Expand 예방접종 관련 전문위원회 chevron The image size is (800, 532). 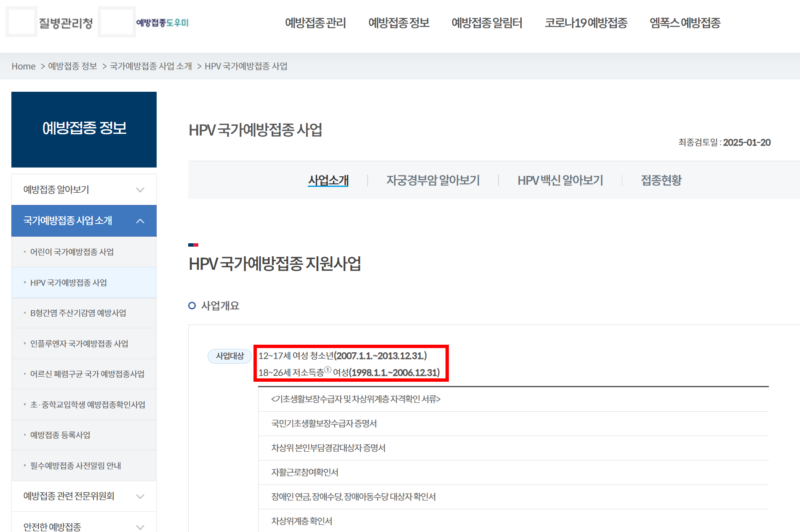click(140, 496)
